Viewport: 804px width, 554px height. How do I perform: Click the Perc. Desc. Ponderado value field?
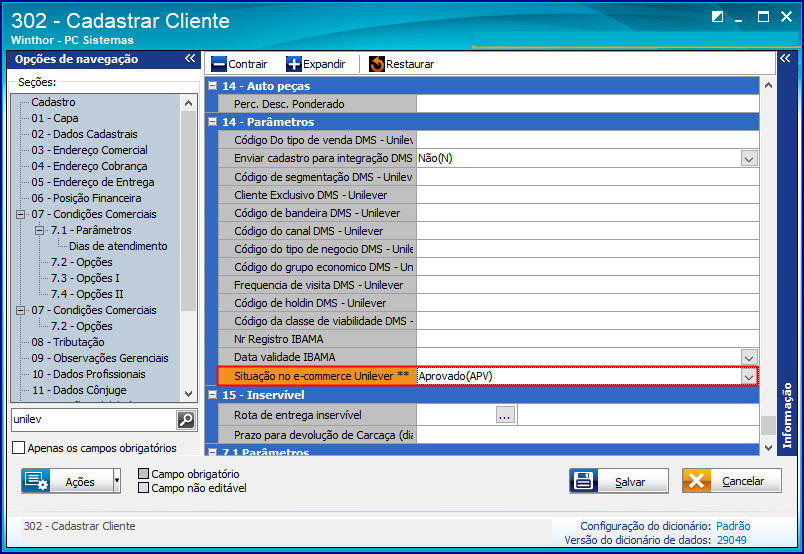(x=588, y=104)
